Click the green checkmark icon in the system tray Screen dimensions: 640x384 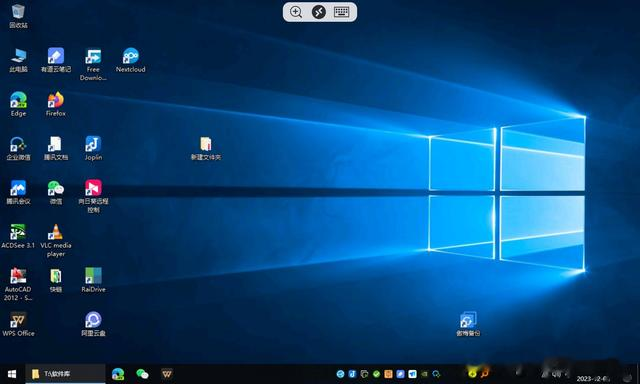tap(376, 374)
